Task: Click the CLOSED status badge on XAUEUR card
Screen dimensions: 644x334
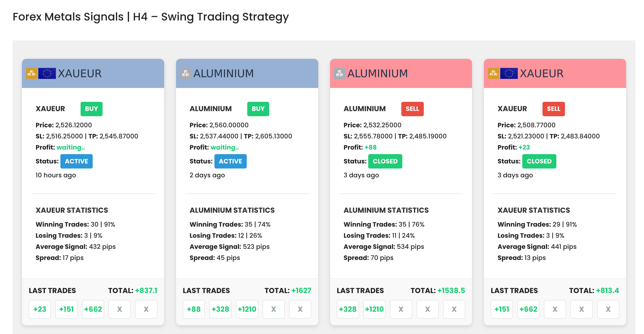Action: [539, 161]
